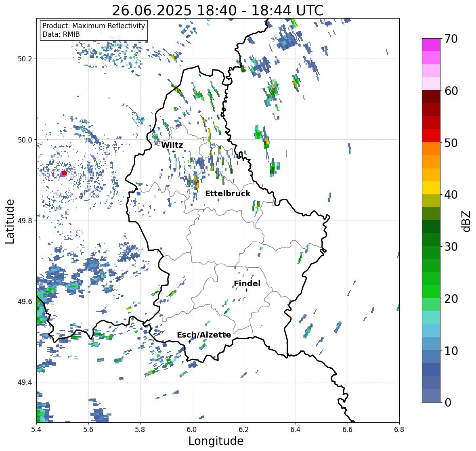Click the 70 tick label on the colorbar
Screen dimensions: 476x451
[x=451, y=39]
